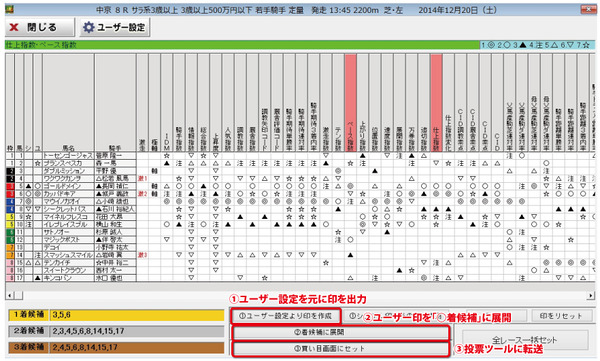Select the red 仕上指数 column header

coord(436,103)
